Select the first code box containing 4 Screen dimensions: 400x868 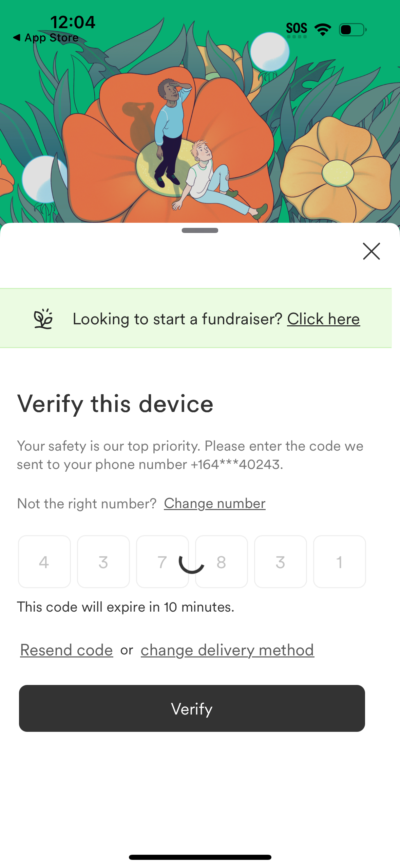pyautogui.click(x=44, y=561)
